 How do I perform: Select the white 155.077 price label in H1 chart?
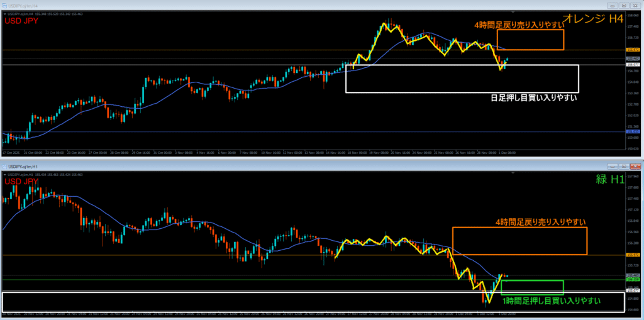pyautogui.click(x=631, y=290)
